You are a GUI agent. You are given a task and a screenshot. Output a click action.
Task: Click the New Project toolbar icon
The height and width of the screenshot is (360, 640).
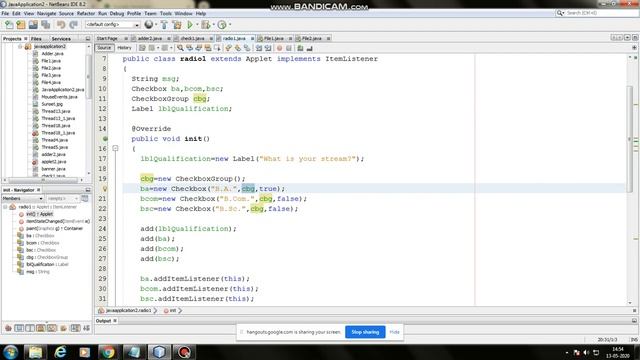pyautogui.click(x=21, y=25)
